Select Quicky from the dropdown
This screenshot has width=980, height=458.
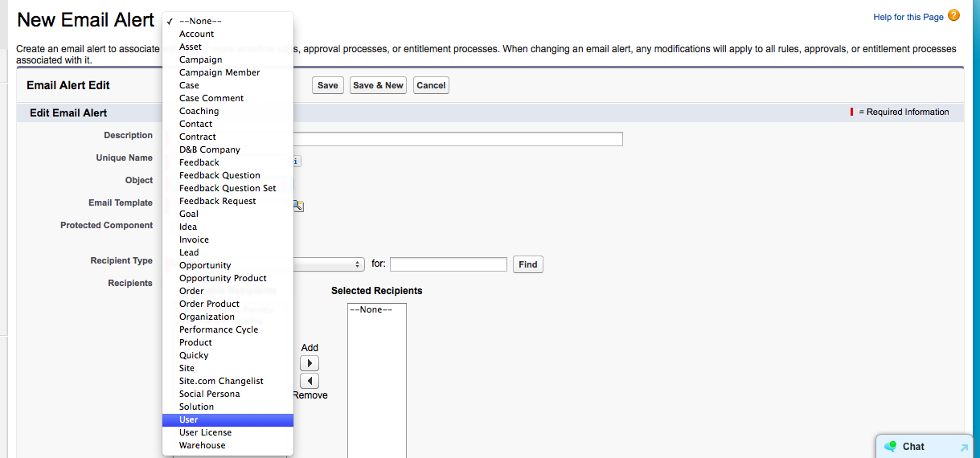[228, 355]
